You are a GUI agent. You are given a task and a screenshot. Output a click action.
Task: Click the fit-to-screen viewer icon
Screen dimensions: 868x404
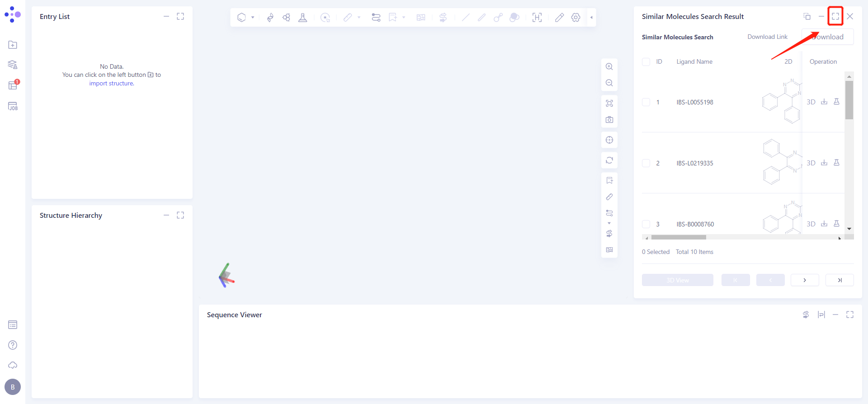[x=609, y=103]
